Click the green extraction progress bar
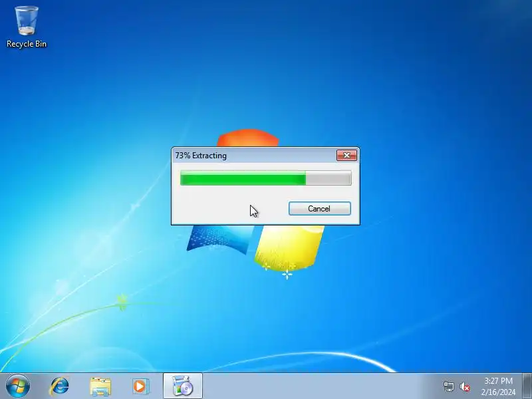 coord(265,178)
